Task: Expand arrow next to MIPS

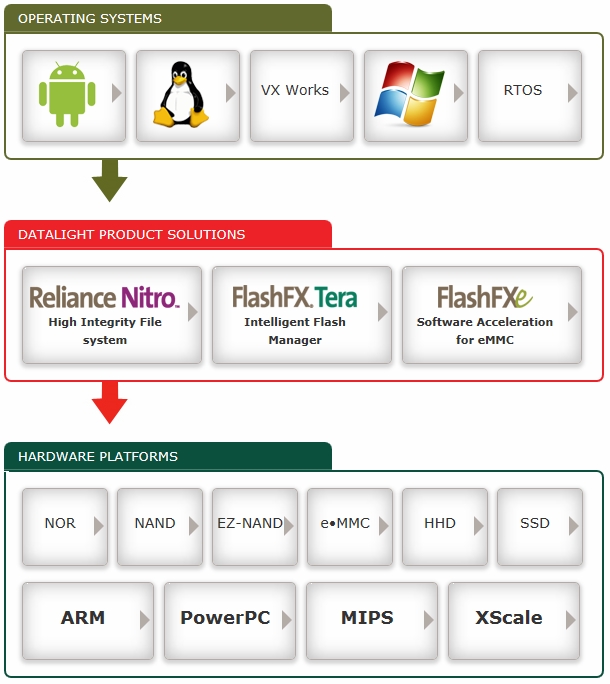Action: click(x=429, y=621)
